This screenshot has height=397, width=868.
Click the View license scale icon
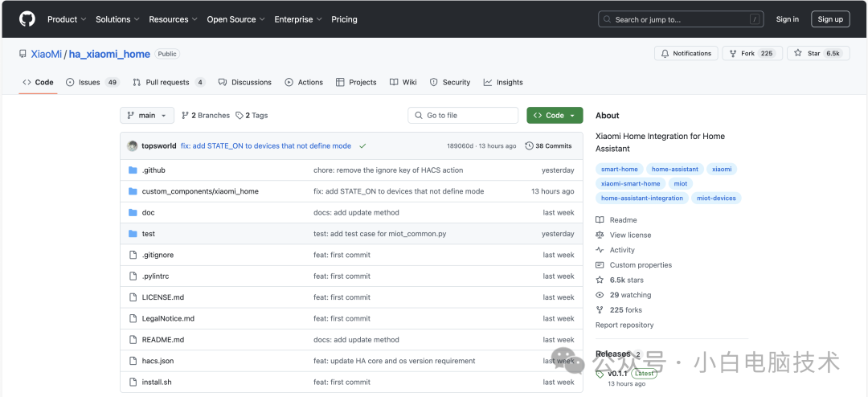click(x=600, y=235)
